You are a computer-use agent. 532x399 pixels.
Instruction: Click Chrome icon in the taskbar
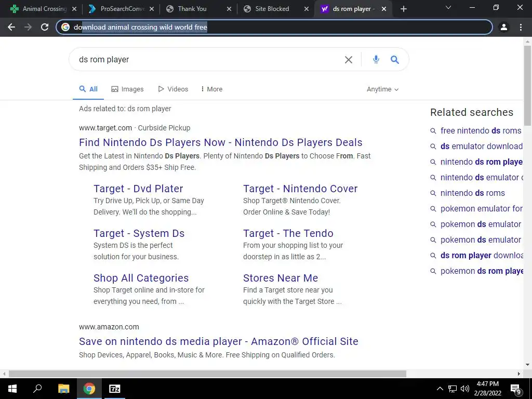89,389
